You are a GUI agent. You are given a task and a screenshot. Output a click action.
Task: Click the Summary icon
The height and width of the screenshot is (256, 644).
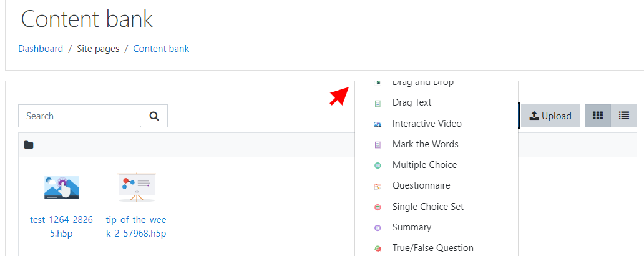point(378,228)
